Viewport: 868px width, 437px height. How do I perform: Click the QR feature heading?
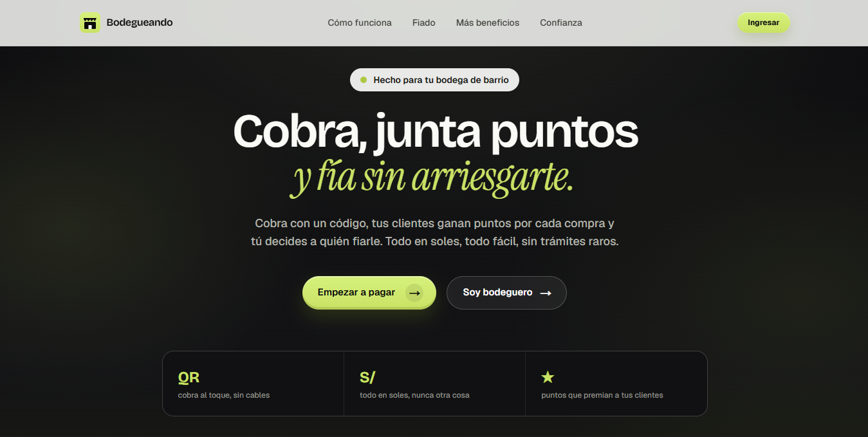(x=189, y=378)
